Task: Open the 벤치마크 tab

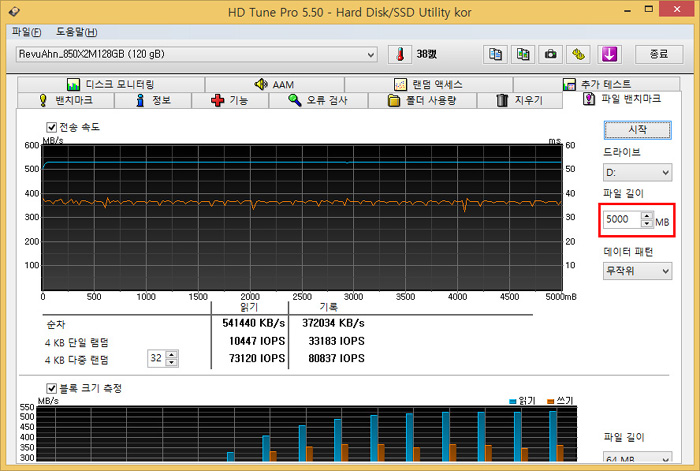Action: (66, 100)
